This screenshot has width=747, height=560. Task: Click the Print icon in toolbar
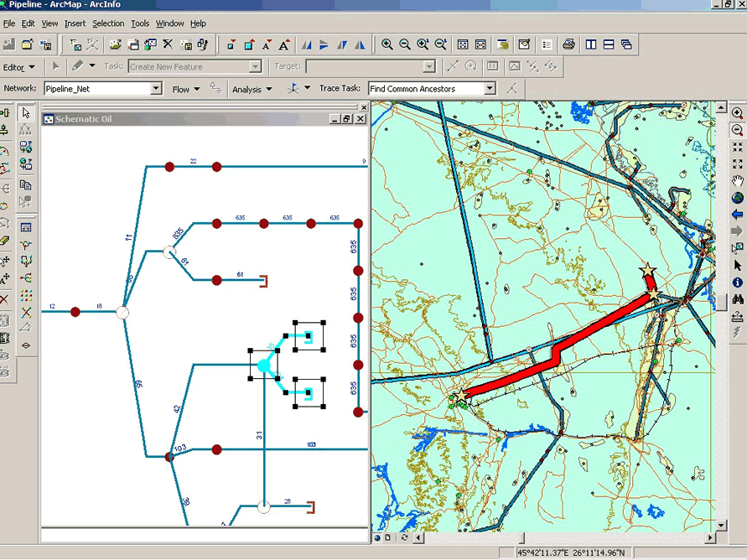tap(569, 44)
